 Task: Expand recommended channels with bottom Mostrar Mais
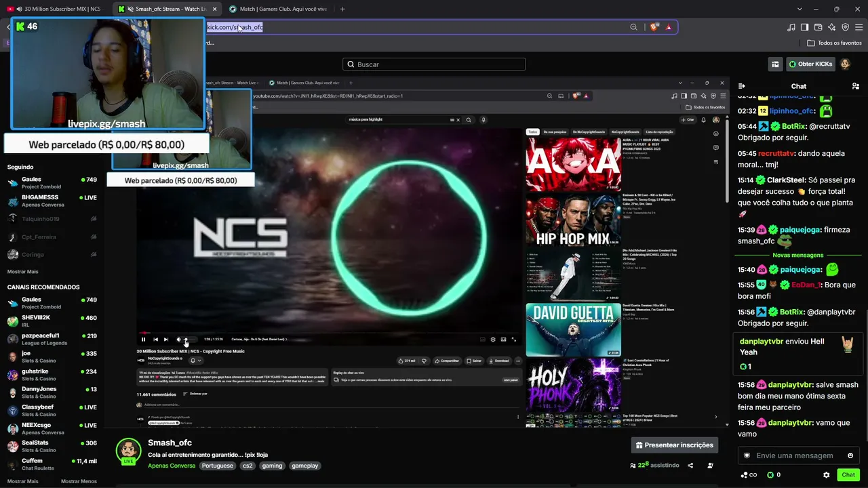(x=23, y=481)
